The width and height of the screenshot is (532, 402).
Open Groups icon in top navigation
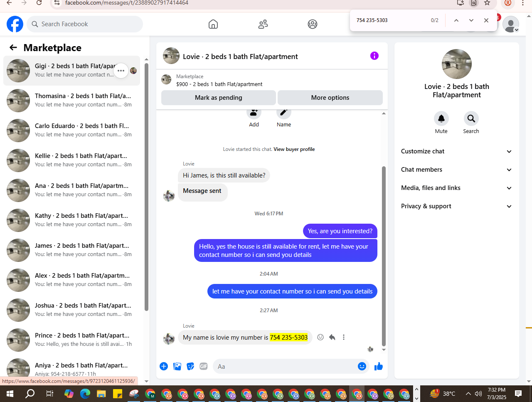(x=313, y=24)
